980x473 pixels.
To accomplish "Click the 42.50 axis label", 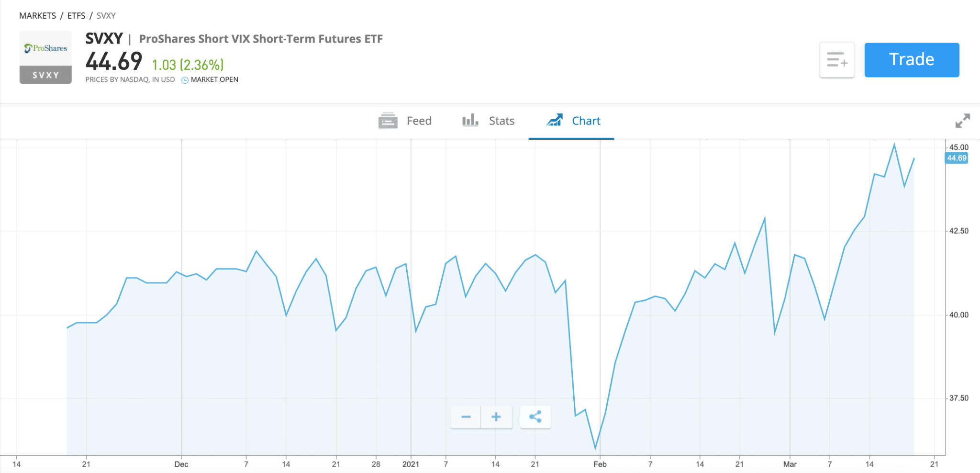I will 959,231.
